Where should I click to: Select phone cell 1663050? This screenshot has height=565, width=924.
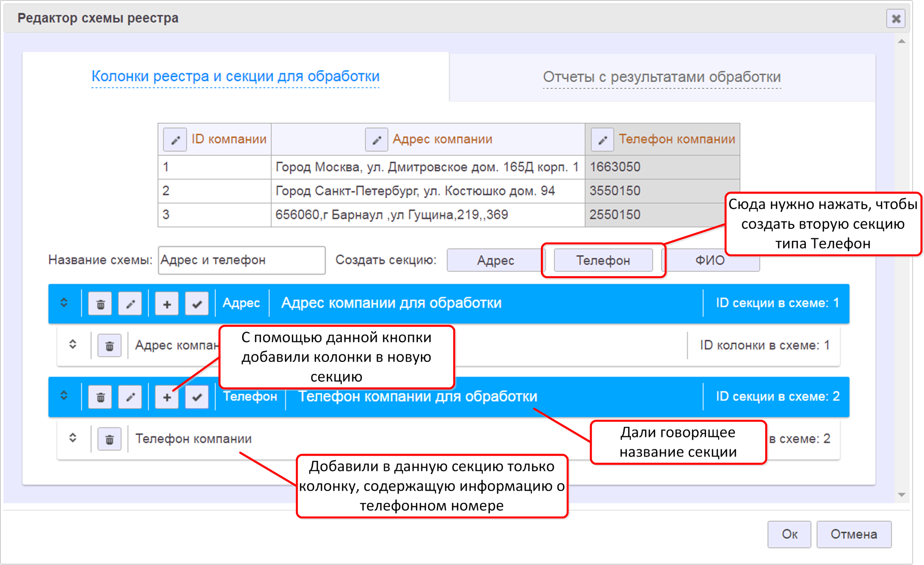662,167
